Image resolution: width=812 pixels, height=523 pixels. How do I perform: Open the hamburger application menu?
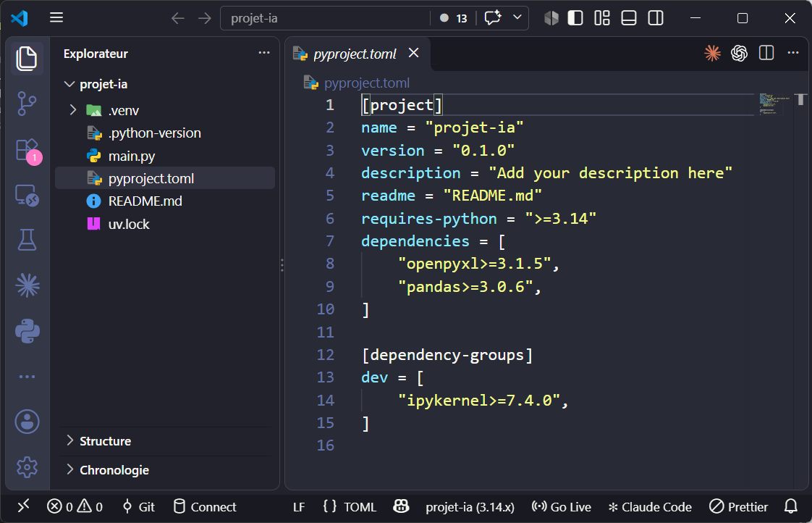[56, 18]
